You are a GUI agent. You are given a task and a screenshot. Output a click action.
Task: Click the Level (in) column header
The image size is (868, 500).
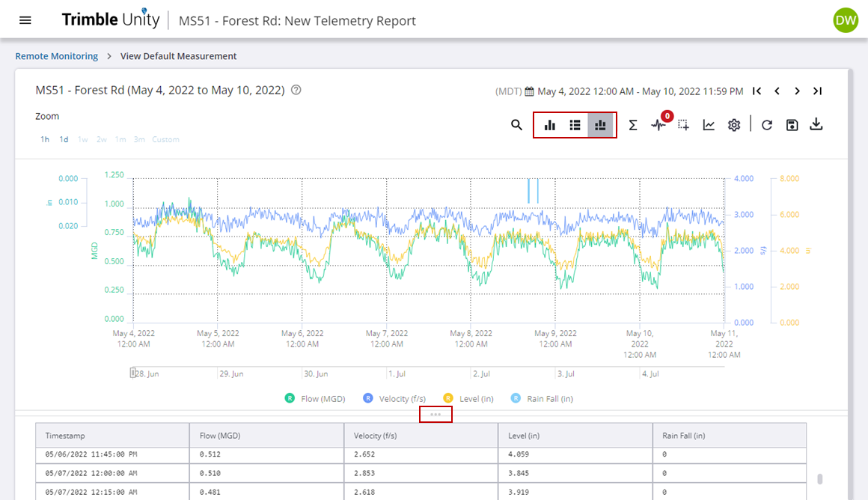click(x=575, y=436)
